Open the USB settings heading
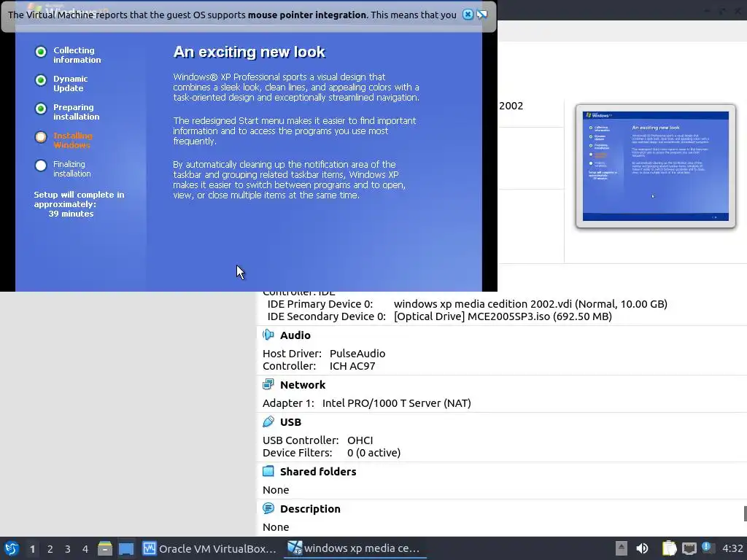This screenshot has width=747, height=560. coord(290,422)
